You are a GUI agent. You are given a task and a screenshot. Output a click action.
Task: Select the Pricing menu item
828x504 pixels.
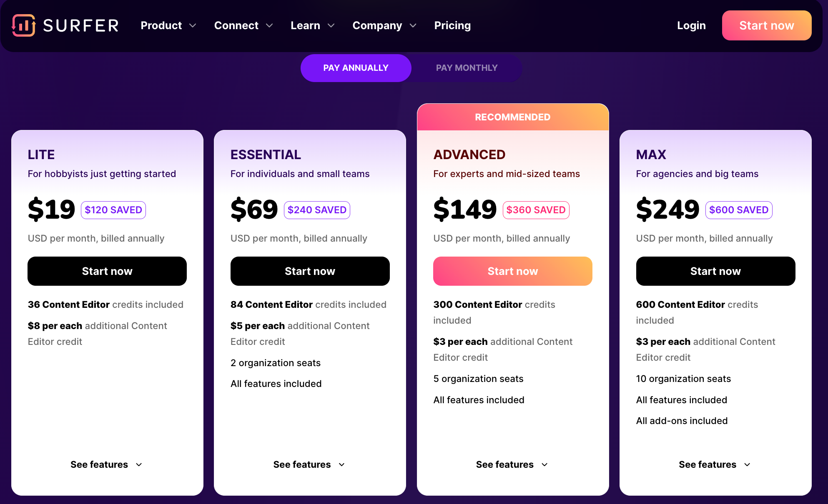tap(452, 25)
